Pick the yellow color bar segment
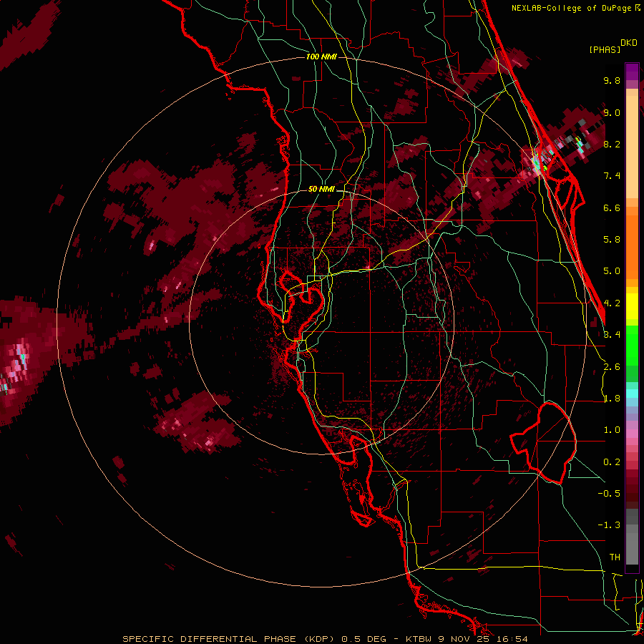The height and width of the screenshot is (644, 644). 632,306
